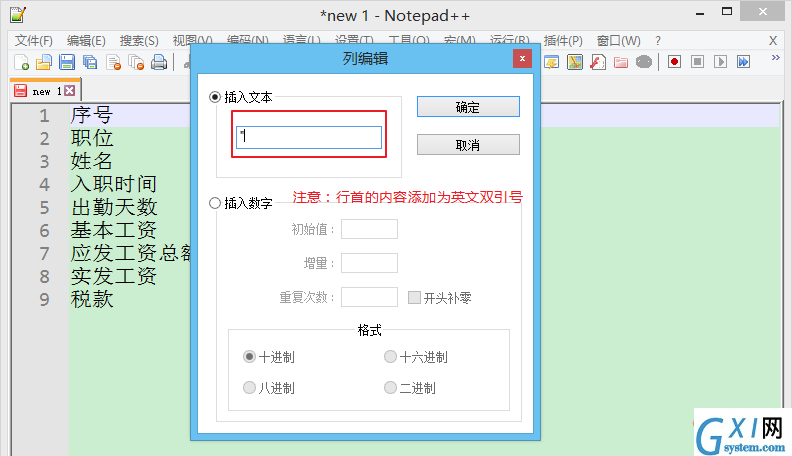Click the initial number field

pyautogui.click(x=369, y=229)
